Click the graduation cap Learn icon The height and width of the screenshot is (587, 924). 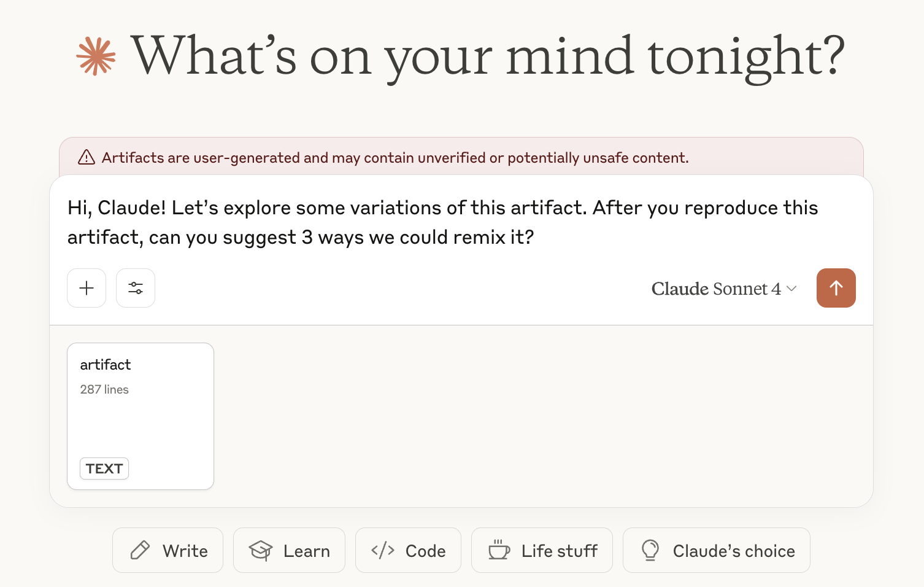pos(261,550)
